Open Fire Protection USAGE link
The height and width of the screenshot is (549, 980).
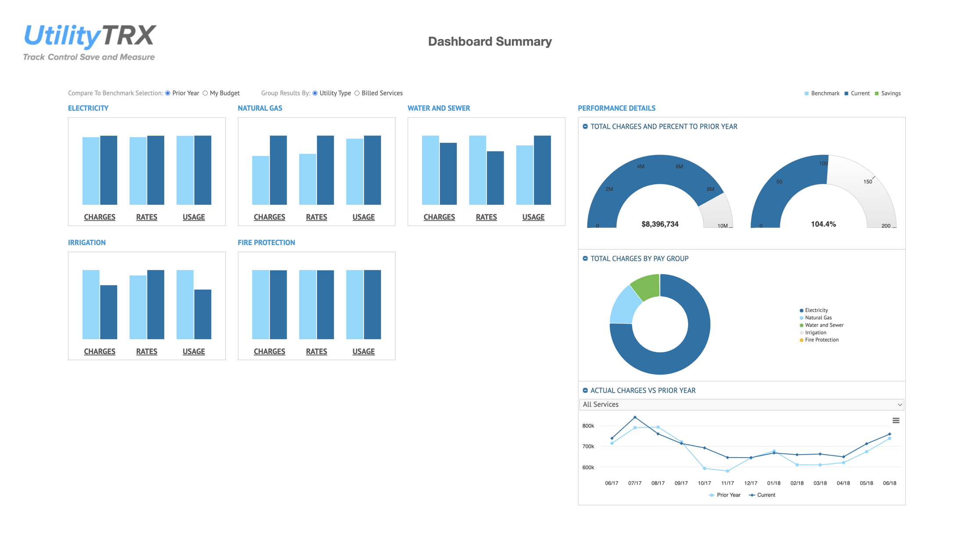[x=364, y=351]
